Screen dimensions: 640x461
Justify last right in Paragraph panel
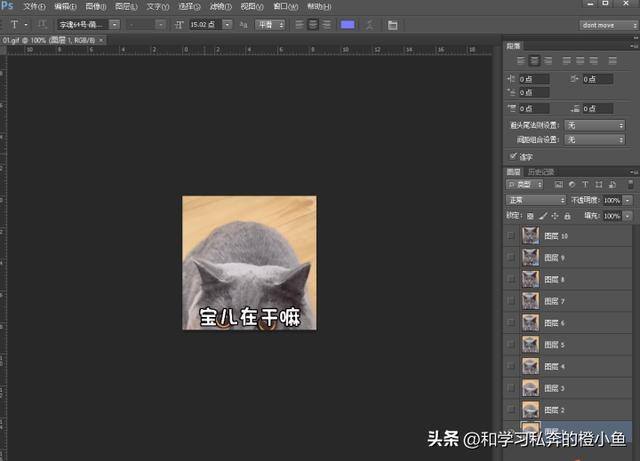pyautogui.click(x=593, y=60)
